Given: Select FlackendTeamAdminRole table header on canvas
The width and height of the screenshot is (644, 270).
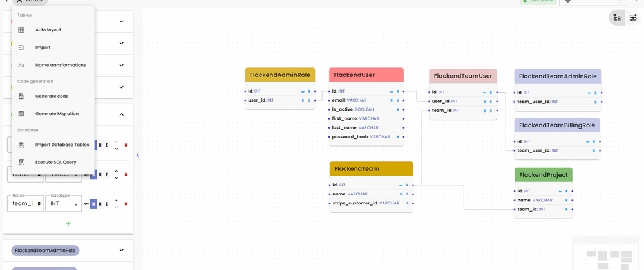Looking at the screenshot, I should [x=558, y=76].
